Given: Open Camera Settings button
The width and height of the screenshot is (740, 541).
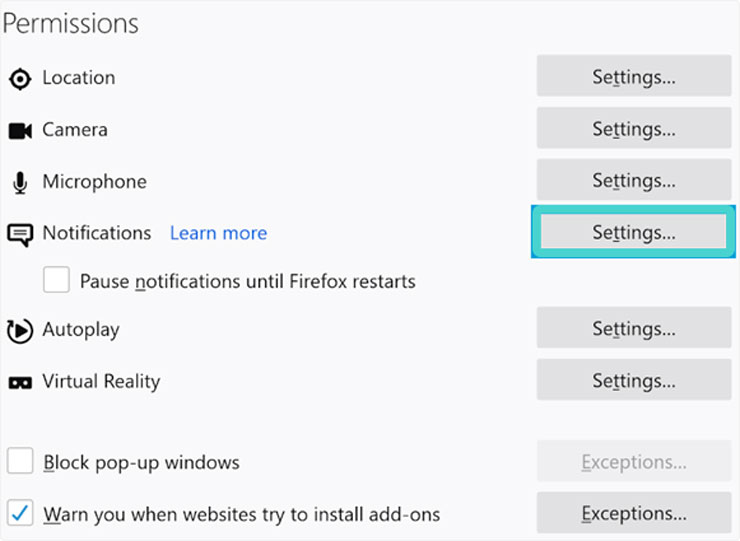Looking at the screenshot, I should tap(634, 127).
